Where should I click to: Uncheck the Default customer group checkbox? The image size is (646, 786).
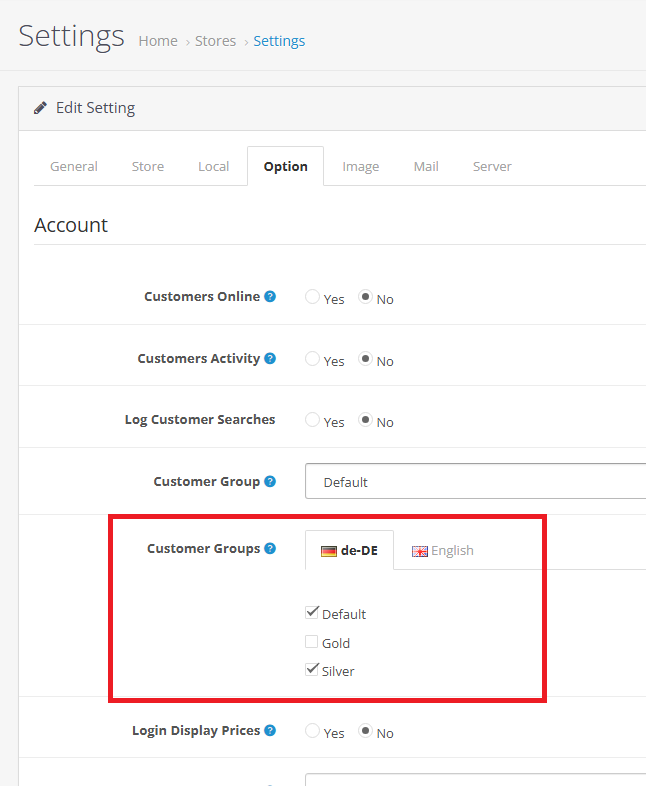tap(312, 613)
